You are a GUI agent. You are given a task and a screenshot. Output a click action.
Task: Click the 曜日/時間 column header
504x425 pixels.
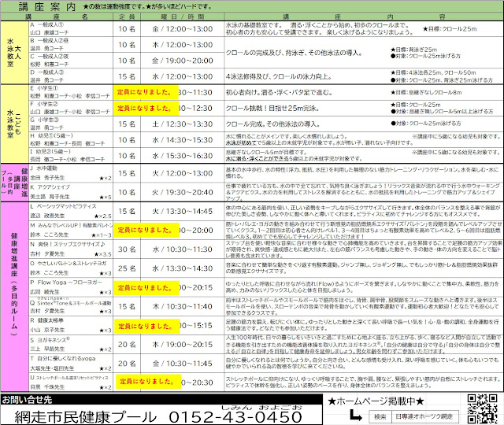click(183, 17)
